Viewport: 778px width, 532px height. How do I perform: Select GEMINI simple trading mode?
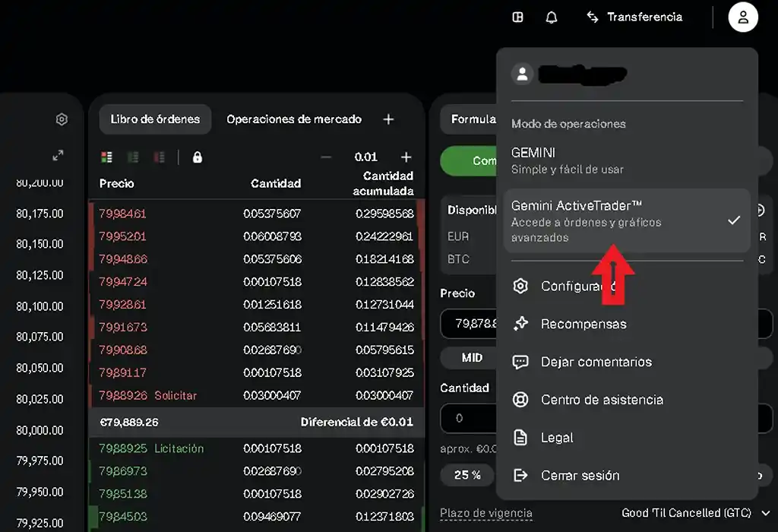coord(627,160)
